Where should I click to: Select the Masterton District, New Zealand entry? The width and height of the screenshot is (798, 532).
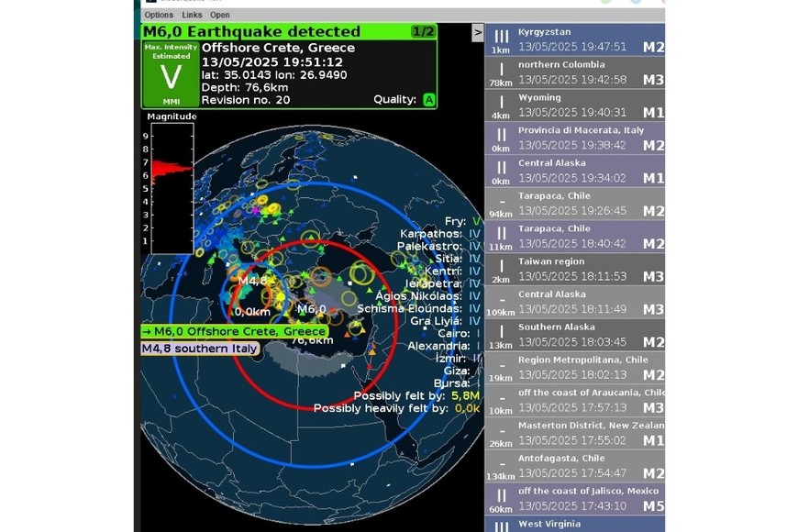(x=574, y=433)
